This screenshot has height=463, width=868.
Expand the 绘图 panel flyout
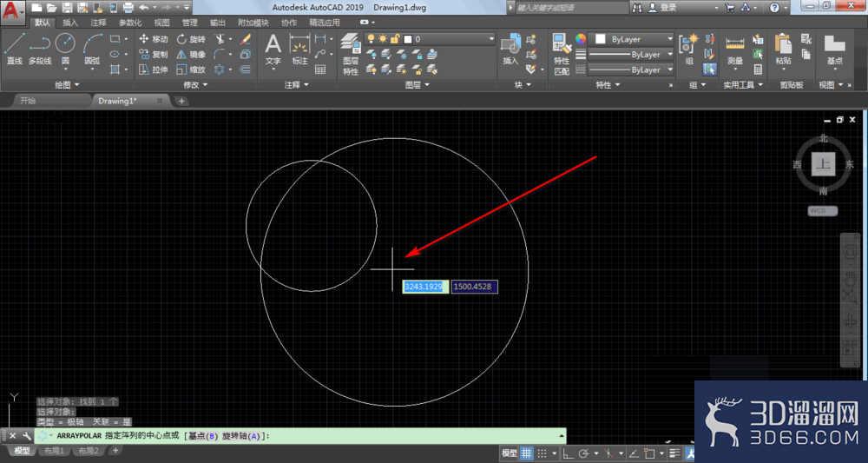(x=68, y=85)
